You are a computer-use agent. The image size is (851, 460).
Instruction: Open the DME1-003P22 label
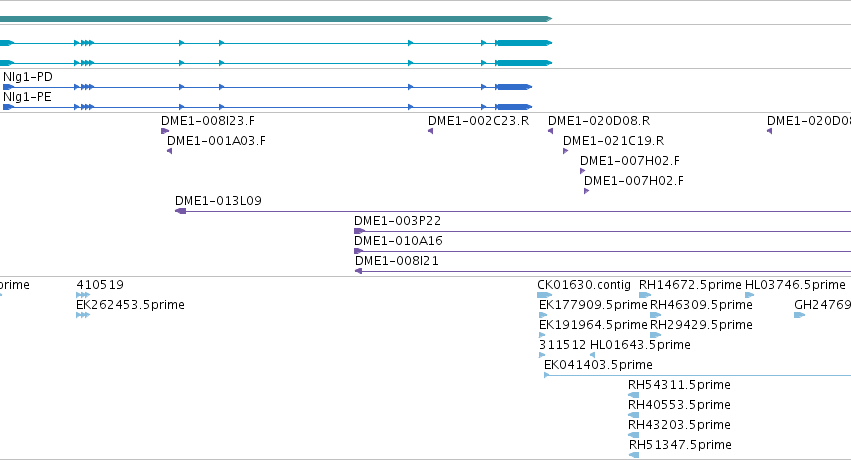coord(397,221)
